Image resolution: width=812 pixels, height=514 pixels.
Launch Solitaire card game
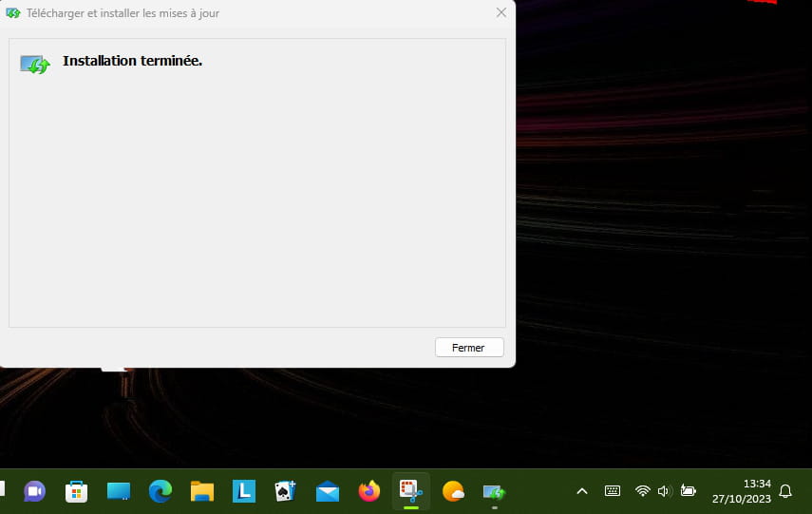(x=285, y=491)
